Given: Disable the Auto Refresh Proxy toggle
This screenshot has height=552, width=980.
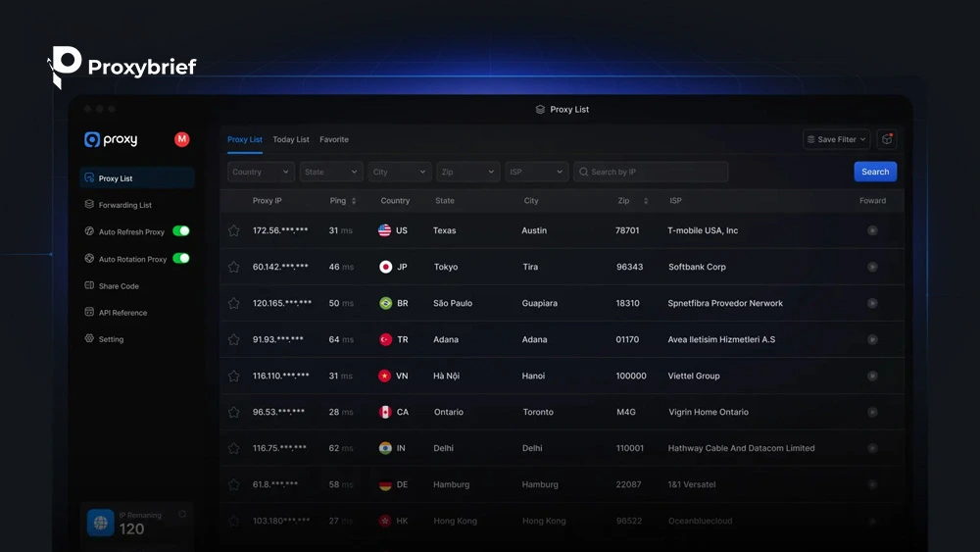Looking at the screenshot, I should tap(181, 231).
